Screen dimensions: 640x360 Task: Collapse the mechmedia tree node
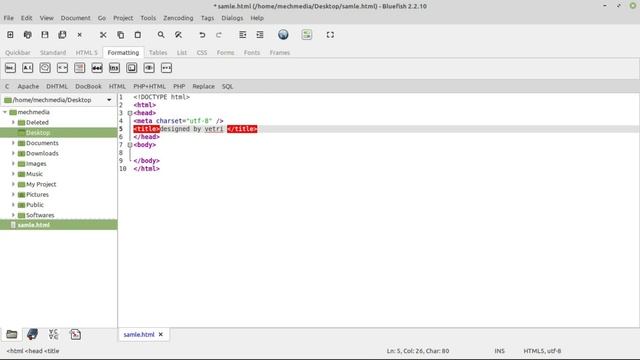5,112
